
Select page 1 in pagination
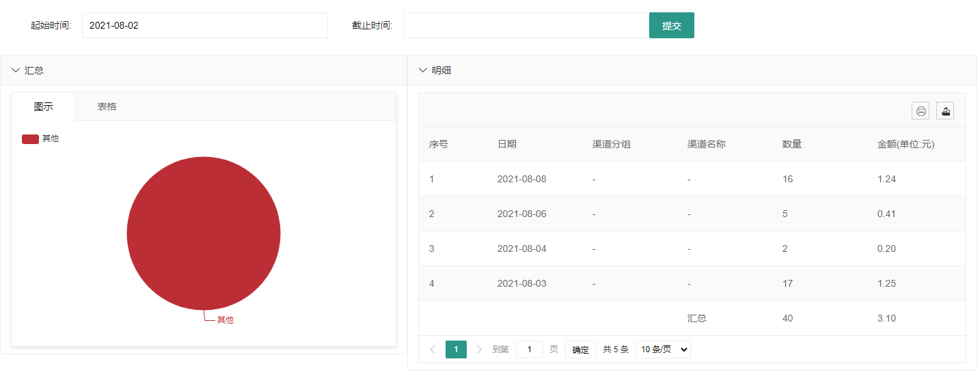pyautogui.click(x=456, y=350)
